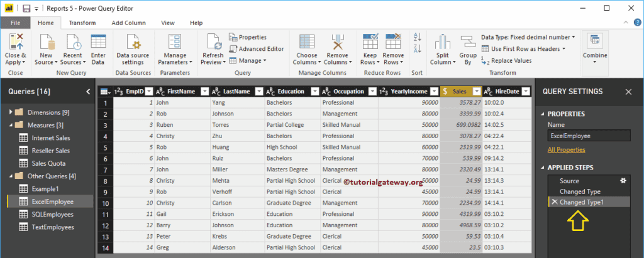Collapse the PROPERTIES section
644x258 pixels.
pos(543,114)
